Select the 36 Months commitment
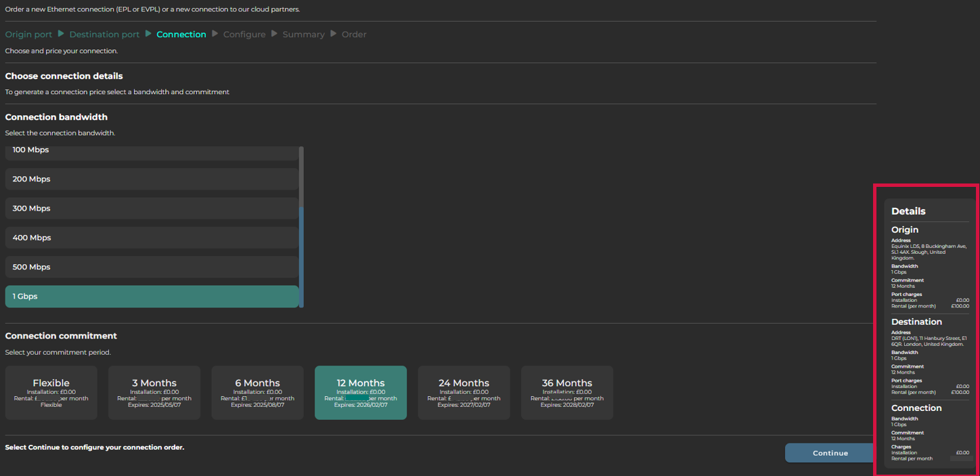This screenshot has height=476, width=980. (566, 393)
